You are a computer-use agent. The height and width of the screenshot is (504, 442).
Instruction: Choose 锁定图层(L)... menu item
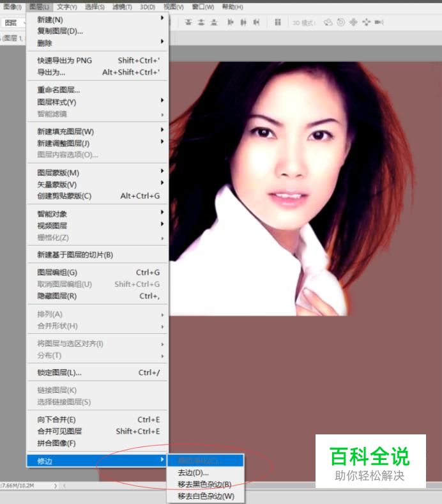click(x=97, y=373)
